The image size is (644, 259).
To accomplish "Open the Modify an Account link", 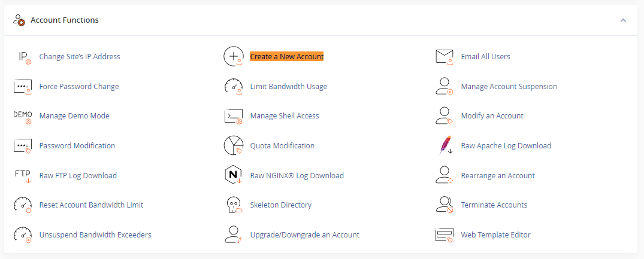I will [x=492, y=116].
